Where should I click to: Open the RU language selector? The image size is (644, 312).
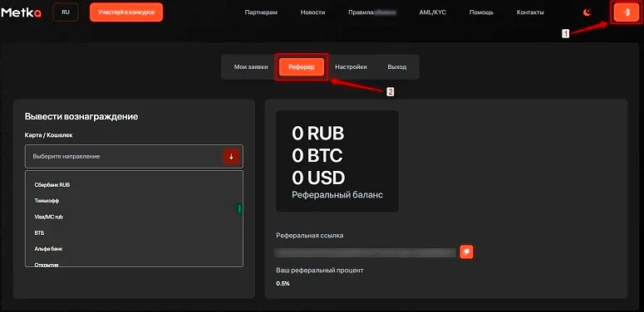[66, 12]
